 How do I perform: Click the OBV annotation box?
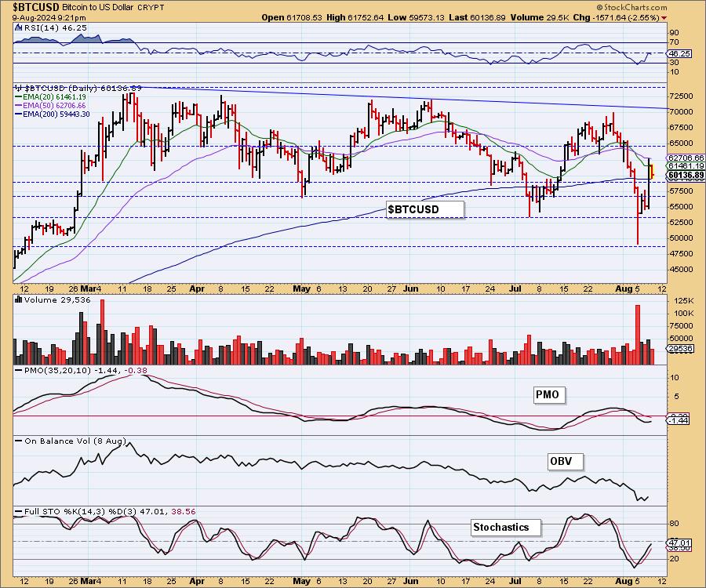click(565, 461)
